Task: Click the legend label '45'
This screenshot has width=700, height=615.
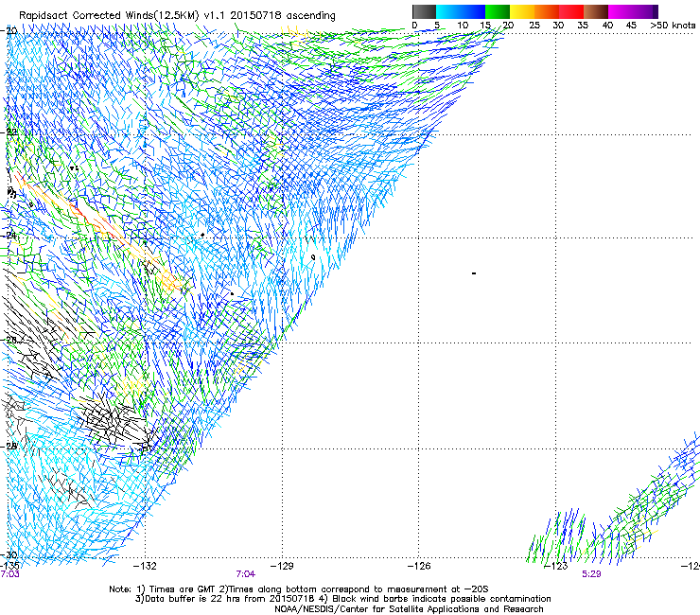Action: [x=631, y=26]
